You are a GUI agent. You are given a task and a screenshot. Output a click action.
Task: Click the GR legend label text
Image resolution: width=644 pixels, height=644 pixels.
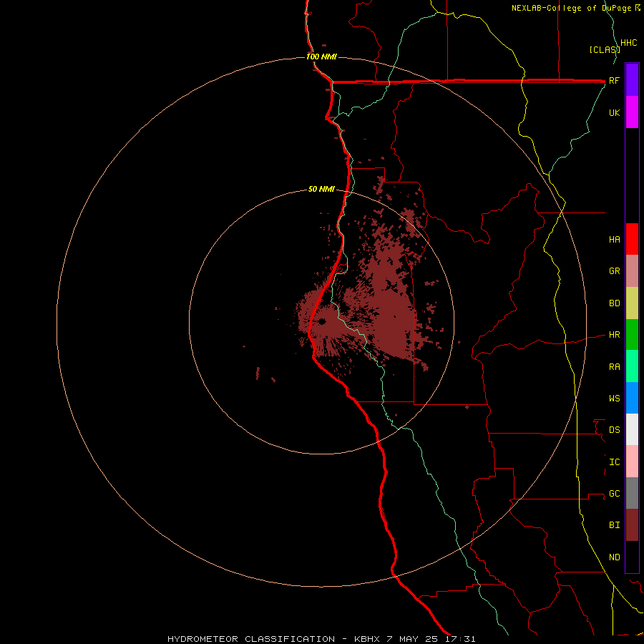point(615,271)
